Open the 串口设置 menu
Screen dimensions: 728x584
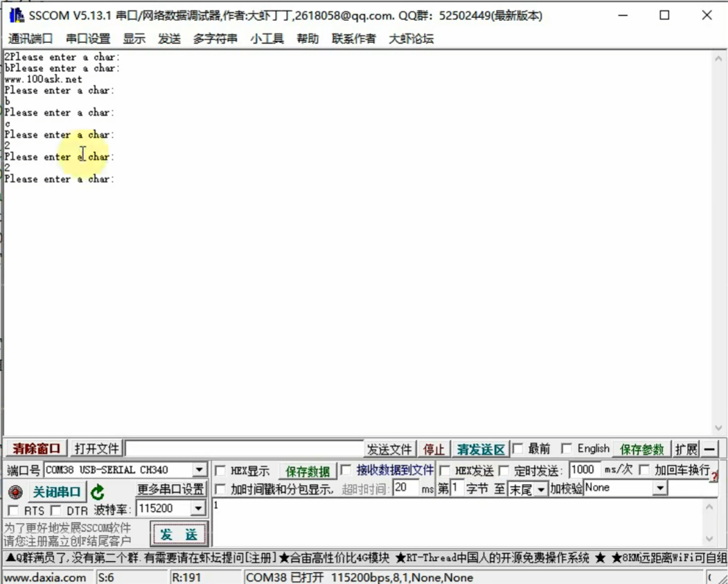(88, 39)
